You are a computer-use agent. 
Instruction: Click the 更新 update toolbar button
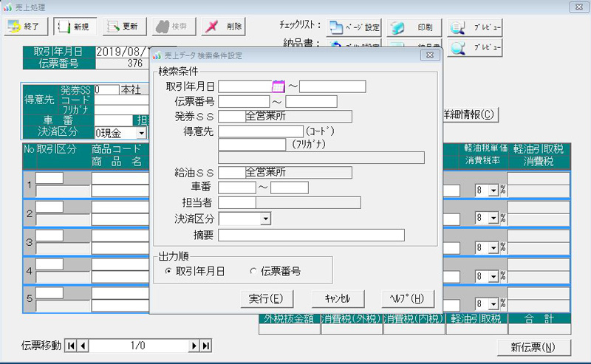(122, 27)
